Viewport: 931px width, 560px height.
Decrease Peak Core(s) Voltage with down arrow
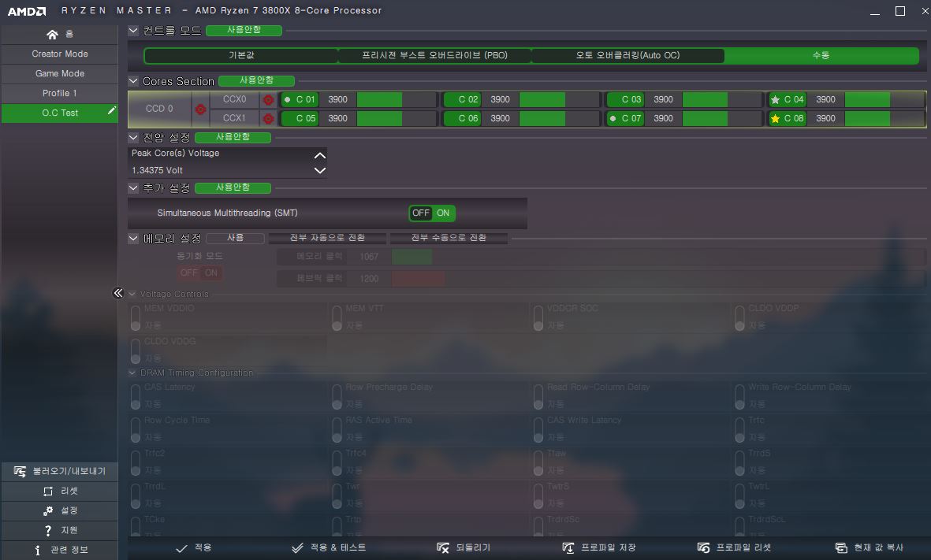point(320,171)
